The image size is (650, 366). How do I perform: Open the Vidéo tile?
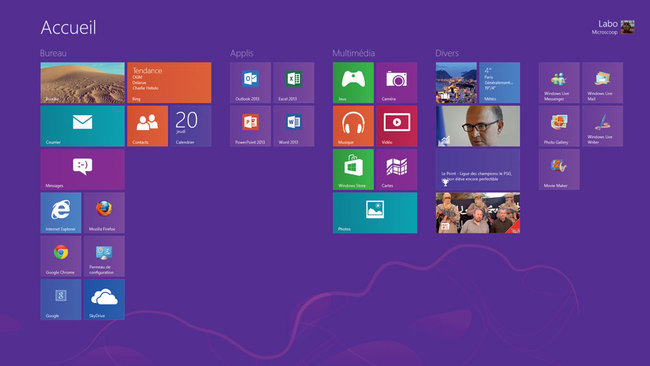[x=396, y=126]
